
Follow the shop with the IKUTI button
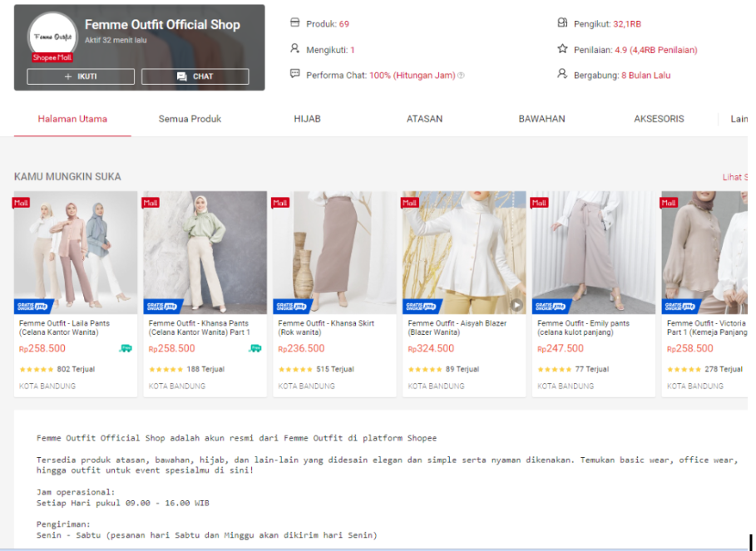click(81, 76)
